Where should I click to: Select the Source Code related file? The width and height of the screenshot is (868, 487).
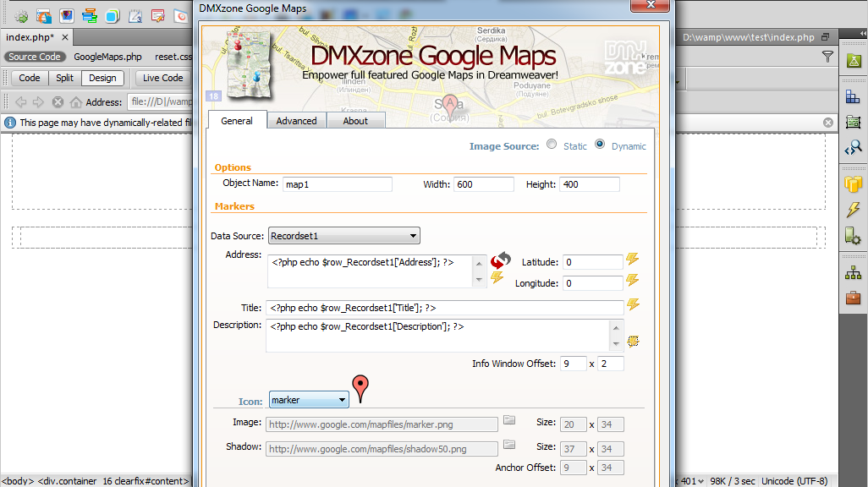click(x=35, y=57)
